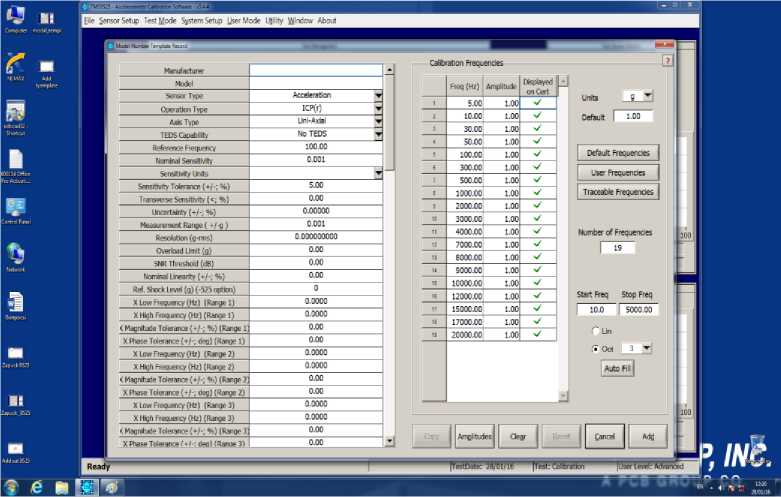The width and height of the screenshot is (781, 497).
Task: Click the Default Frequencies button
Action: [x=618, y=153]
